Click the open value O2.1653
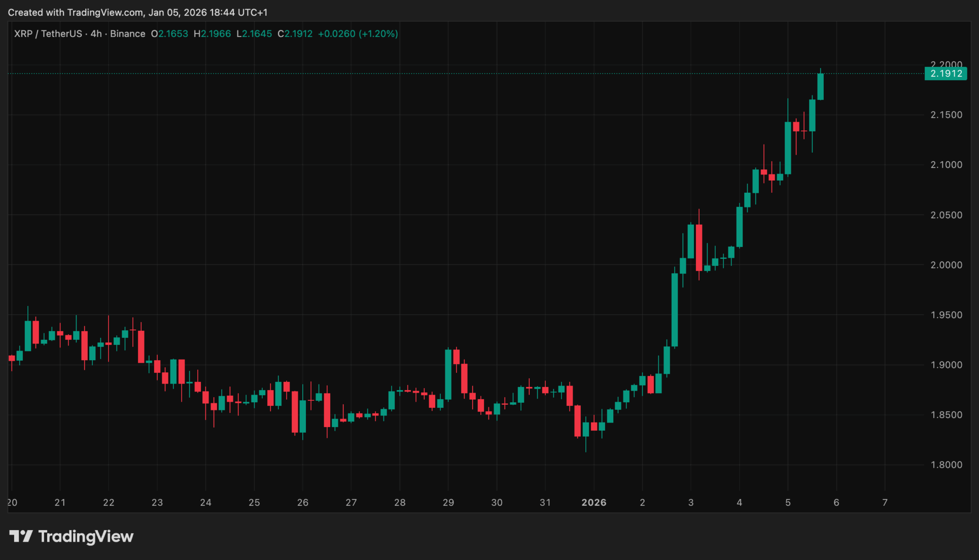This screenshot has height=560, width=979. coord(169,34)
